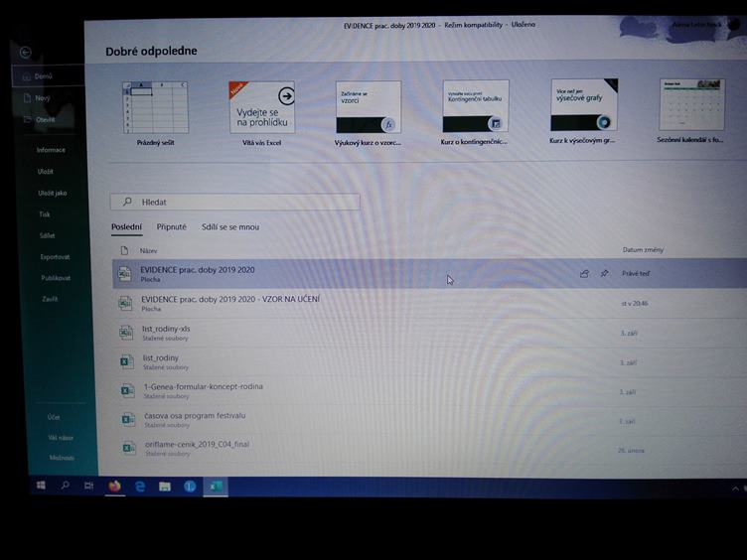Choose Uložit jako option
This screenshot has width=747, height=560.
point(53,193)
